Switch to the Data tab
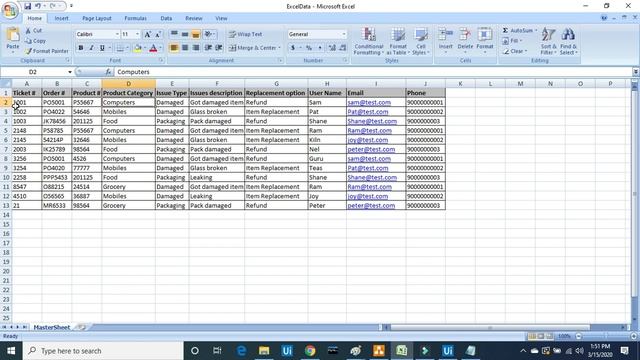Image resolution: width=640 pixels, height=360 pixels. pos(166,18)
